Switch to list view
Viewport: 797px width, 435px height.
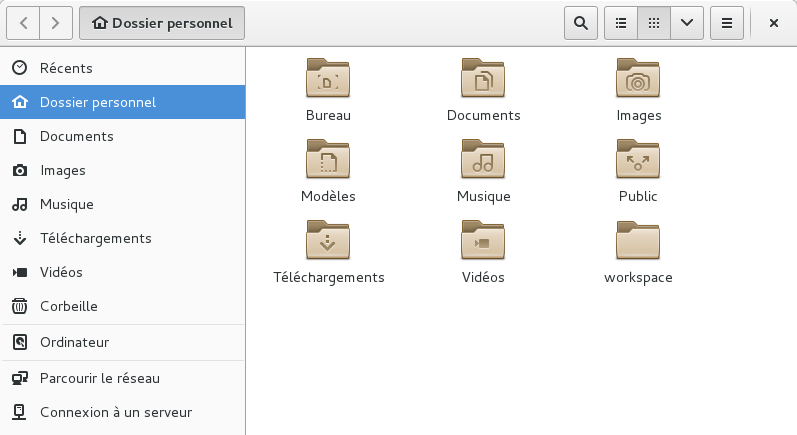(x=621, y=23)
